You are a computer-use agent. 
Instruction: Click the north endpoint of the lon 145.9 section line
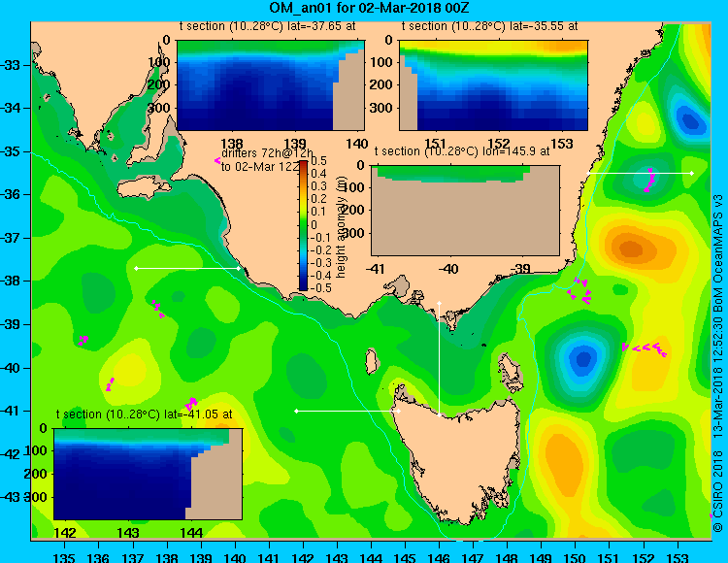pyautogui.click(x=439, y=304)
